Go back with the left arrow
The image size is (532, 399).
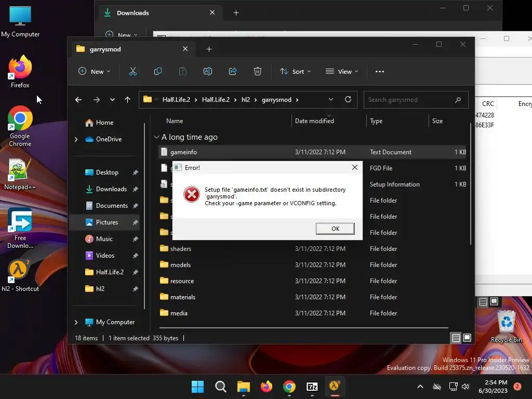click(78, 100)
